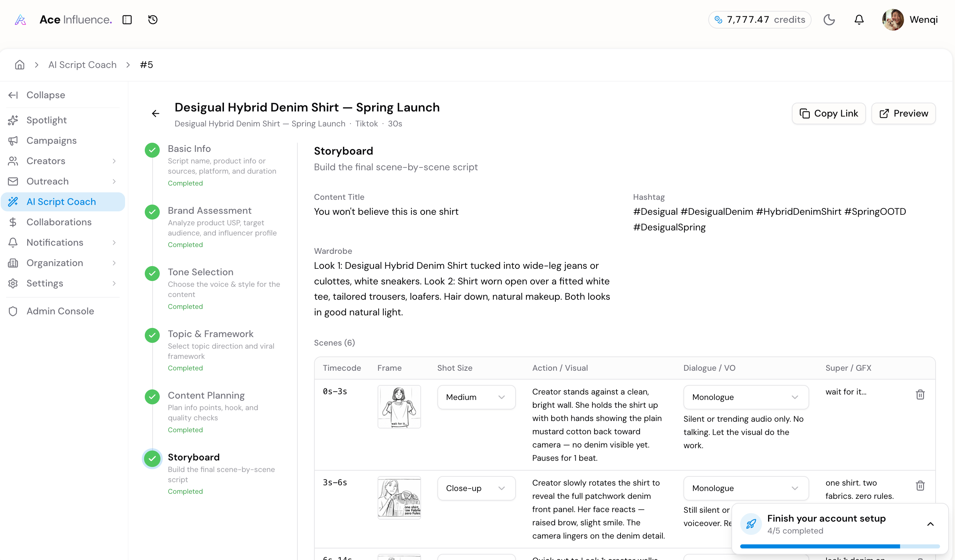Delete the 0s–3s scene row

[920, 395]
